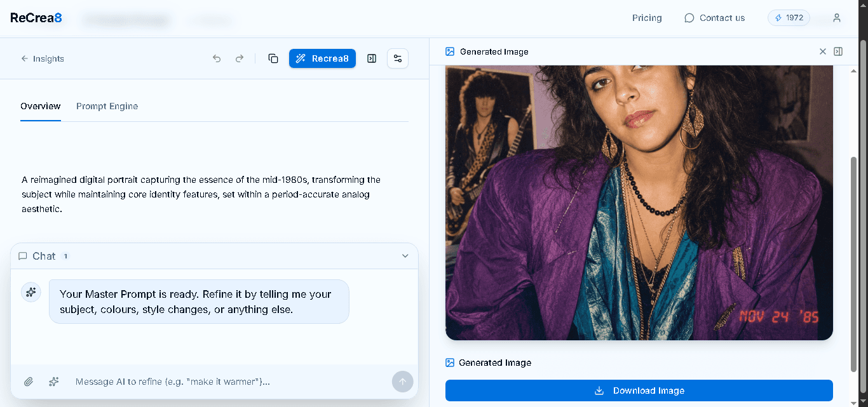Copy the prompt with the duplicate icon
Screen dimensions: 868x407
pos(273,58)
